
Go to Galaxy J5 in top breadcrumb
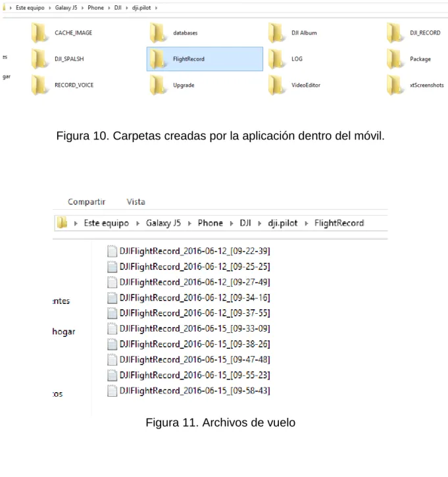pyautogui.click(x=66, y=8)
